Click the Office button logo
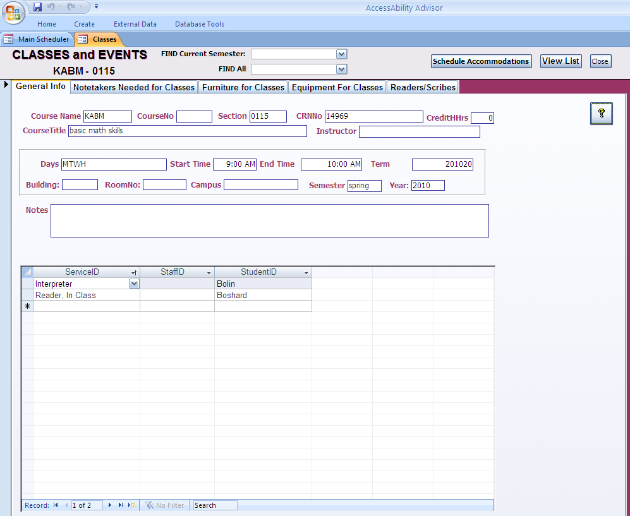 (x=13, y=13)
